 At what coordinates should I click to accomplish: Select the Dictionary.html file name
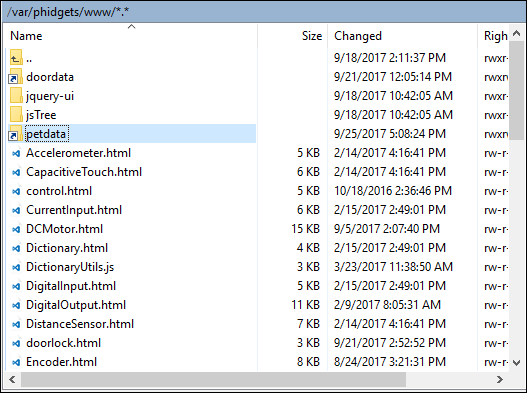pos(67,248)
